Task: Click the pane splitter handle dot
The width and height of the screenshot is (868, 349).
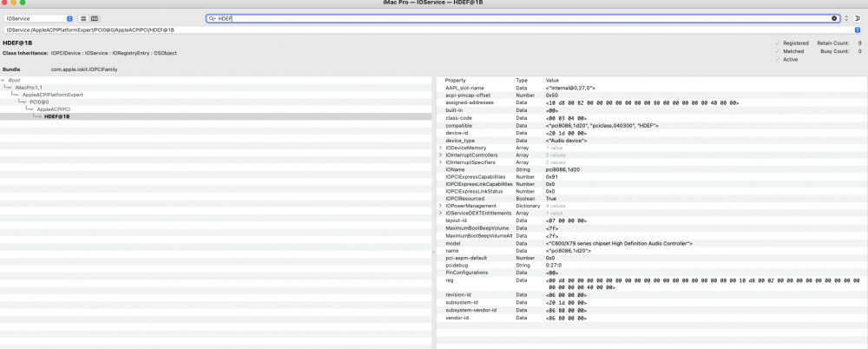Action: coord(433,252)
